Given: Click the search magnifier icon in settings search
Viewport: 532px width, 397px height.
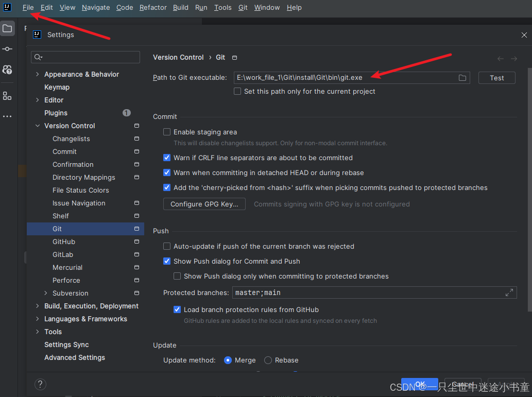Looking at the screenshot, I should 38,57.
